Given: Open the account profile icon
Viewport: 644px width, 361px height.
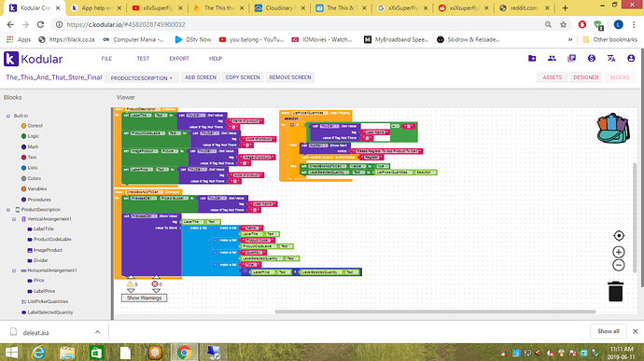Looking at the screenshot, I should pos(631,59).
